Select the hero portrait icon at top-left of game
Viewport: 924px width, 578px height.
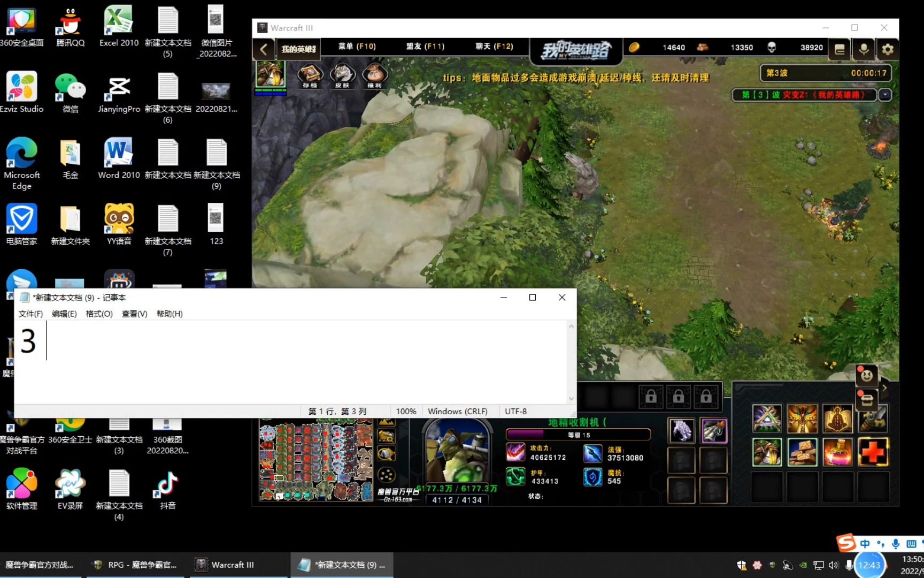(271, 74)
